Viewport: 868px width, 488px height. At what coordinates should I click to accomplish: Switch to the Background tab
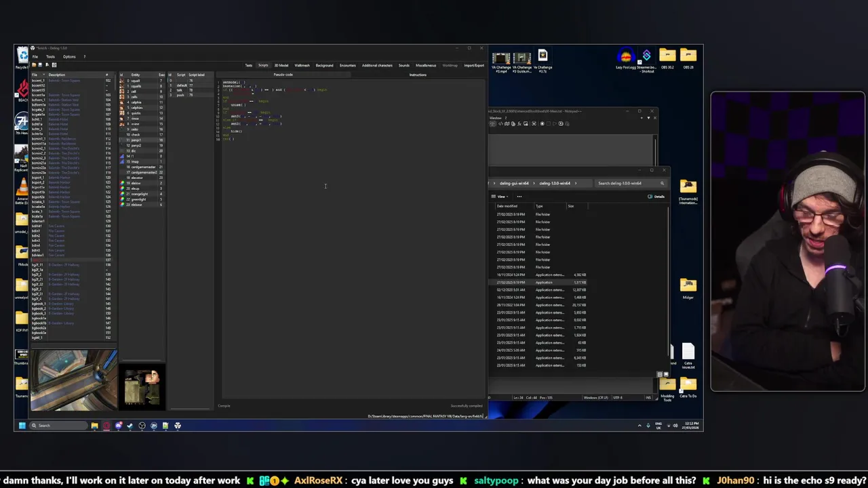coord(324,66)
